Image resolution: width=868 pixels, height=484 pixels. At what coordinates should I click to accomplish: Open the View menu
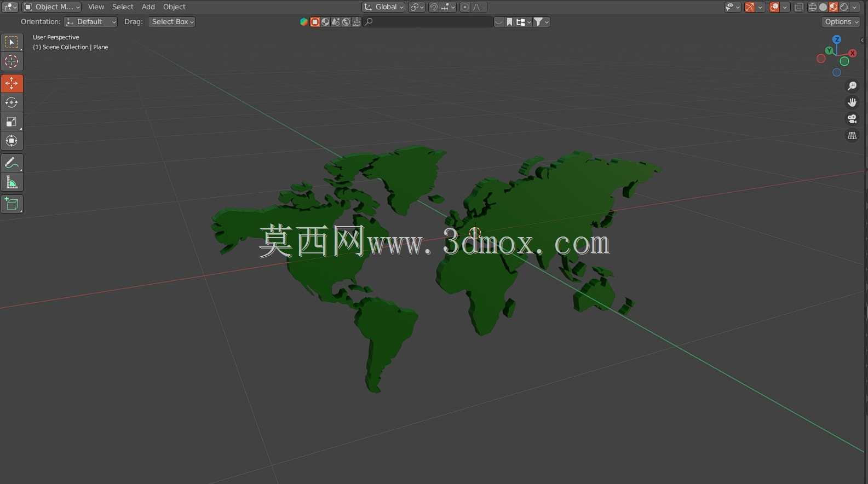pyautogui.click(x=96, y=7)
